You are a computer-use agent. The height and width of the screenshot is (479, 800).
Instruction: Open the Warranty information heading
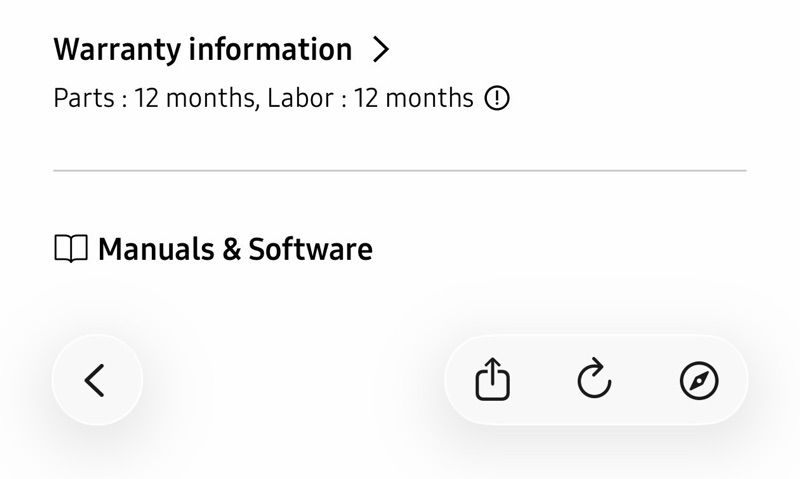[x=203, y=49]
